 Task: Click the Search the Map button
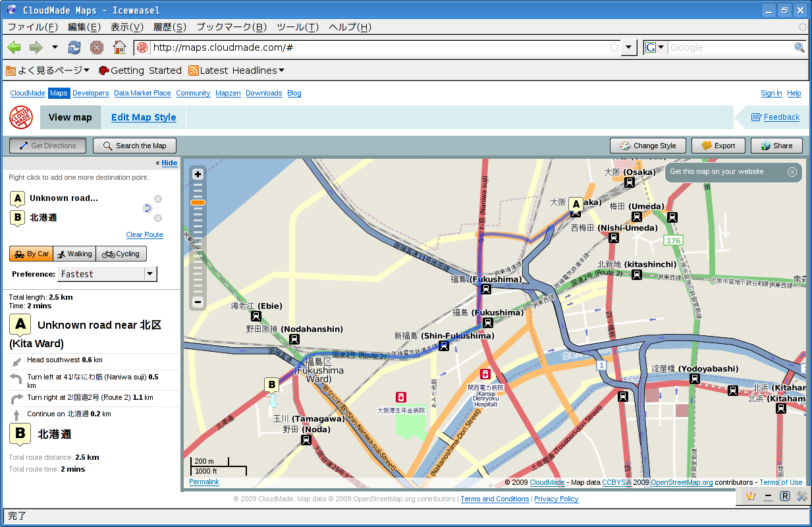134,146
